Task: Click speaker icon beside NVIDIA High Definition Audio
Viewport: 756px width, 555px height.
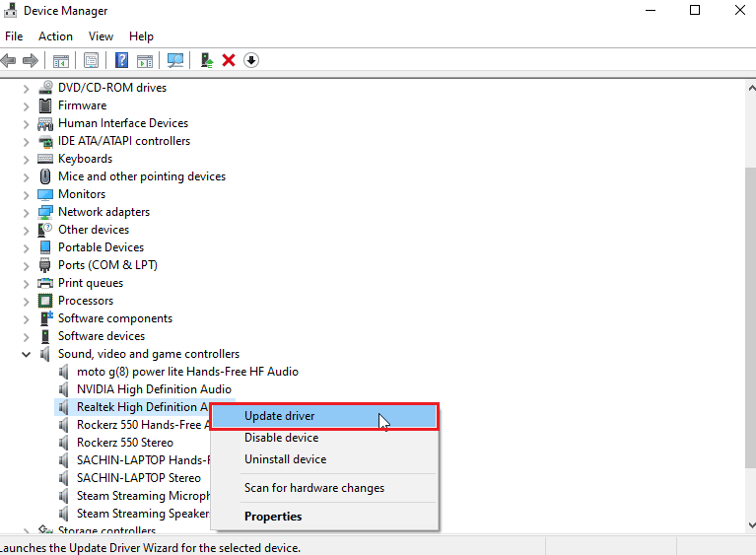Action: tap(64, 389)
